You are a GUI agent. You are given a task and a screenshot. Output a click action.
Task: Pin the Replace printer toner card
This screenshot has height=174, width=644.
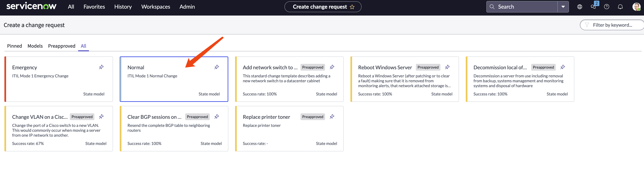pos(332,117)
